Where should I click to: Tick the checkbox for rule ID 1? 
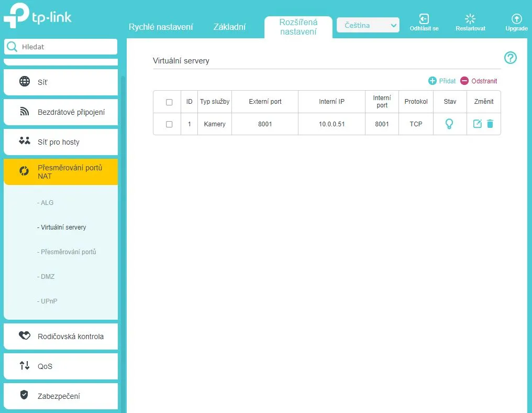(169, 124)
